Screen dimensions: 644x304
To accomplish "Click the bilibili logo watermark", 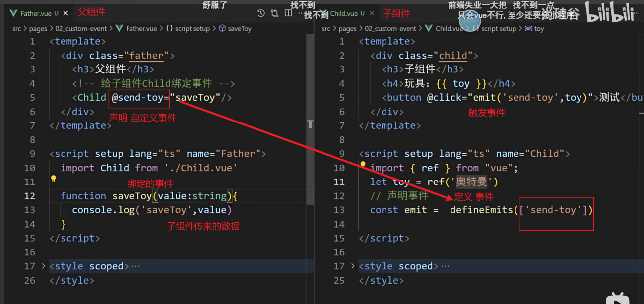I will pyautogui.click(x=611, y=13).
